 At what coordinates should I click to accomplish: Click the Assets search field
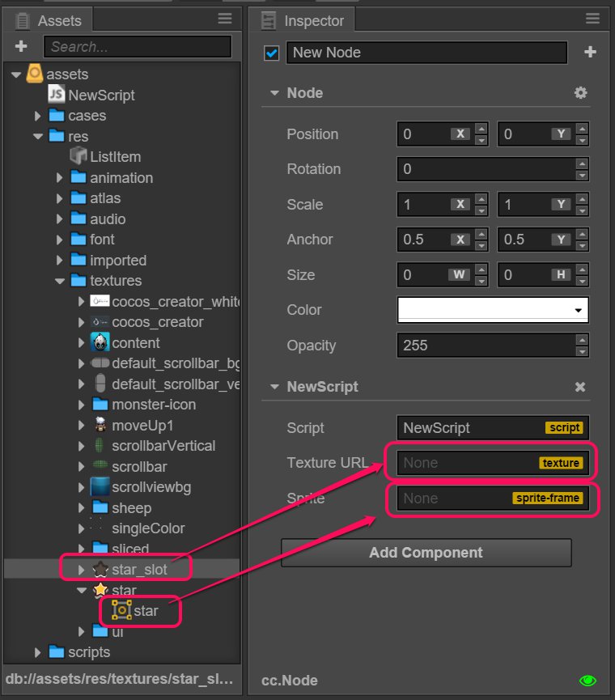coord(136,47)
